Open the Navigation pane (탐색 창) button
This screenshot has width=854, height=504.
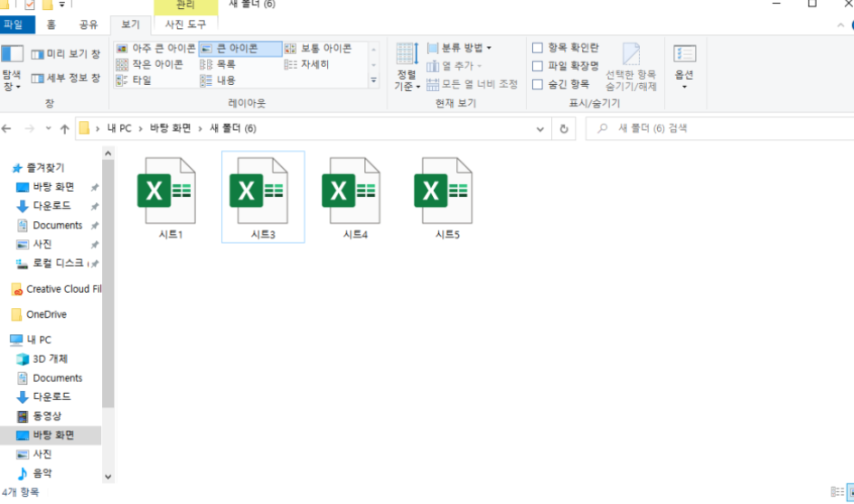tap(12, 68)
